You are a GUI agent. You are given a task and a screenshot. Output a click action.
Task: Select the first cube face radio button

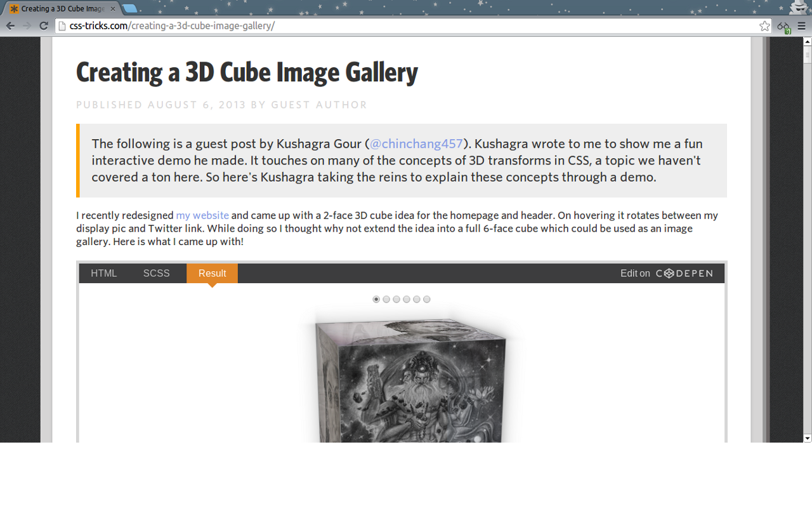[376, 299]
